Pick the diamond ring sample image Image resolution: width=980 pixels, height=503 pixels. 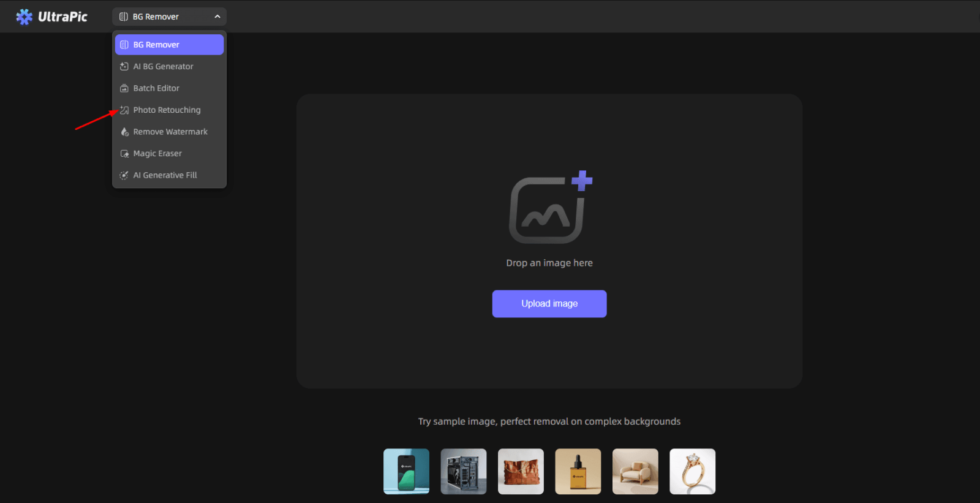tap(692, 471)
